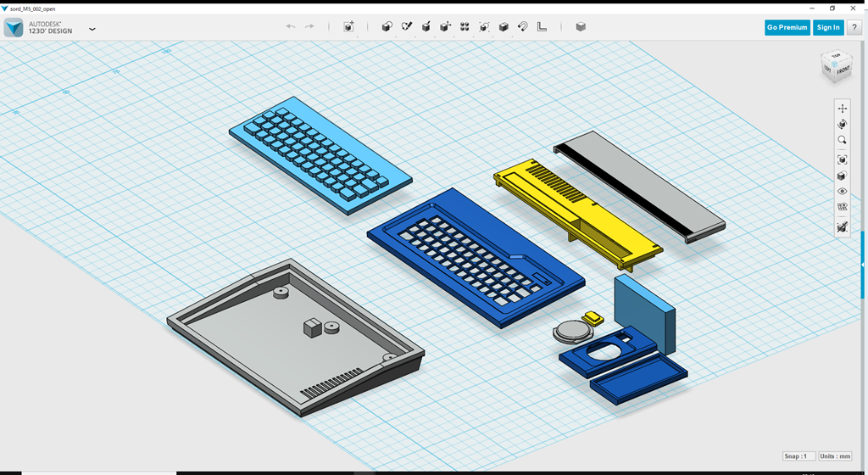Toggle the eye show/hide icon
The height and width of the screenshot is (475, 868).
842,192
